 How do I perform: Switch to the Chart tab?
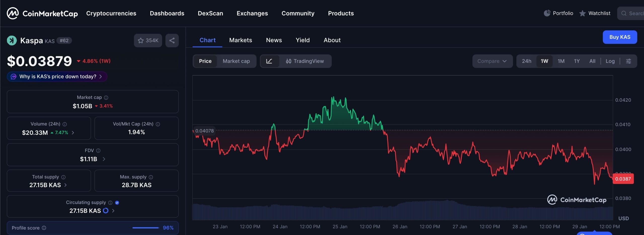(208, 40)
